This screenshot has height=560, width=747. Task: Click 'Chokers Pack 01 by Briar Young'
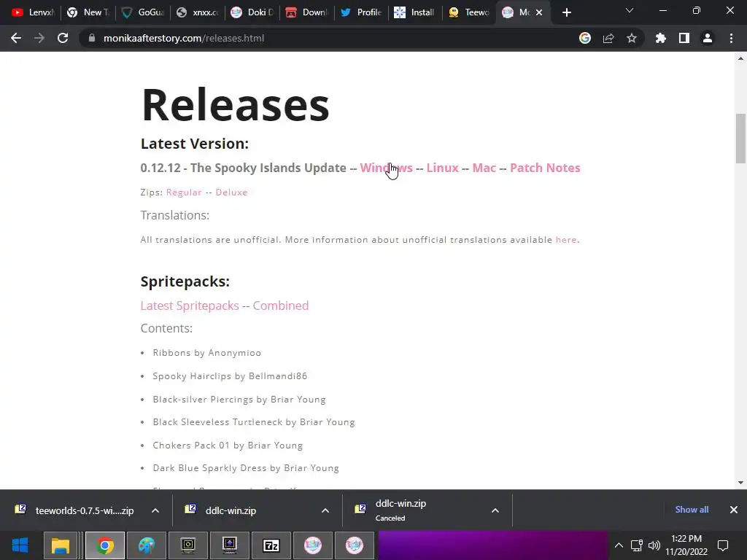tap(228, 446)
